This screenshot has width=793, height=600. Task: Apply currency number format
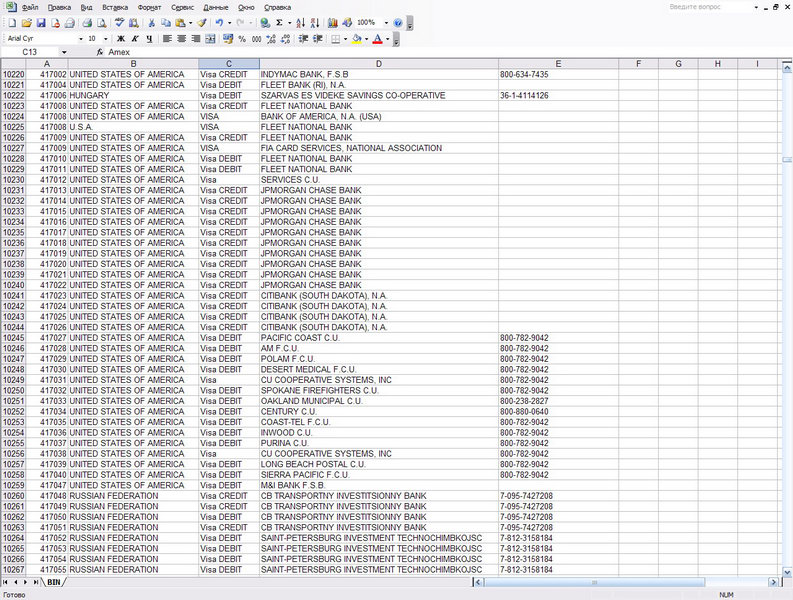(x=228, y=39)
